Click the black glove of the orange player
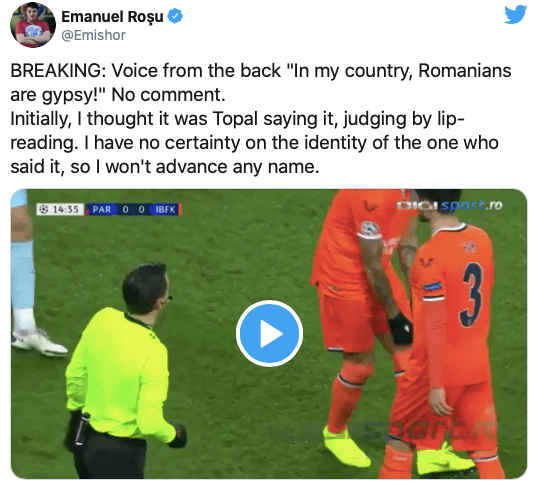538x483 pixels. tap(400, 328)
